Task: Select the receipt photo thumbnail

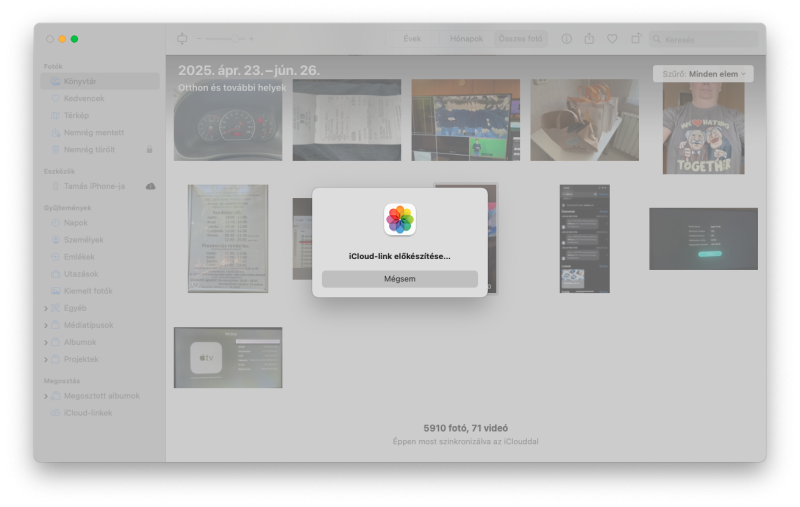Action: click(346, 120)
